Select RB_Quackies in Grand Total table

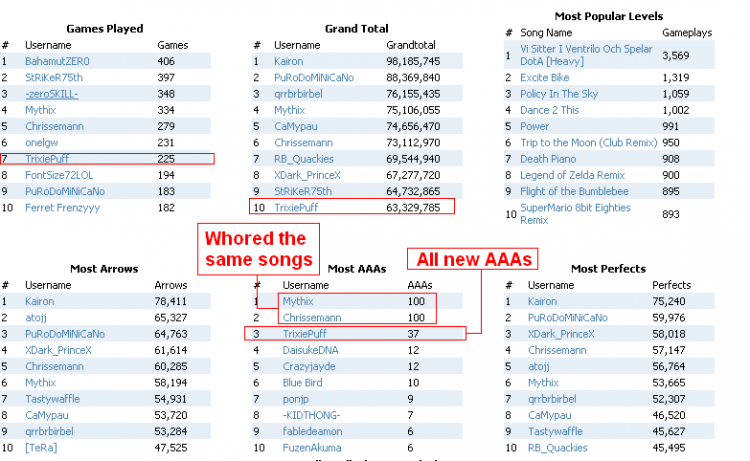pyautogui.click(x=304, y=159)
